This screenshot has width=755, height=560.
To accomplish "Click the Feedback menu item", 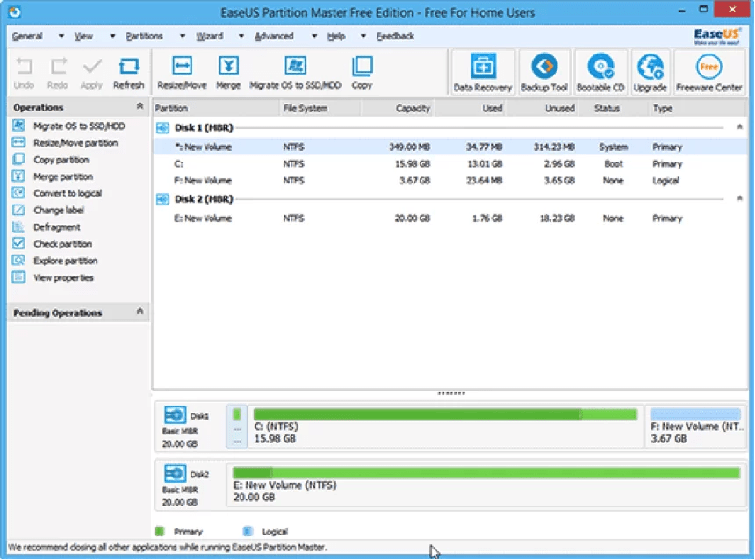I will point(395,37).
